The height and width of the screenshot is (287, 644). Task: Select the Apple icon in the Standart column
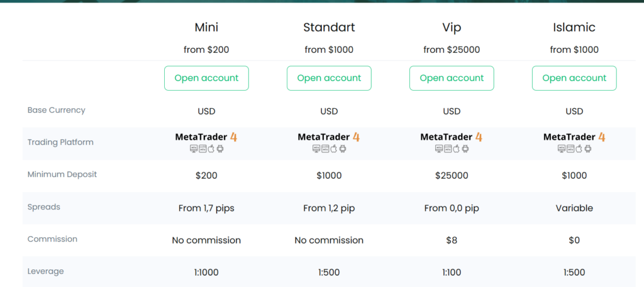(x=334, y=149)
